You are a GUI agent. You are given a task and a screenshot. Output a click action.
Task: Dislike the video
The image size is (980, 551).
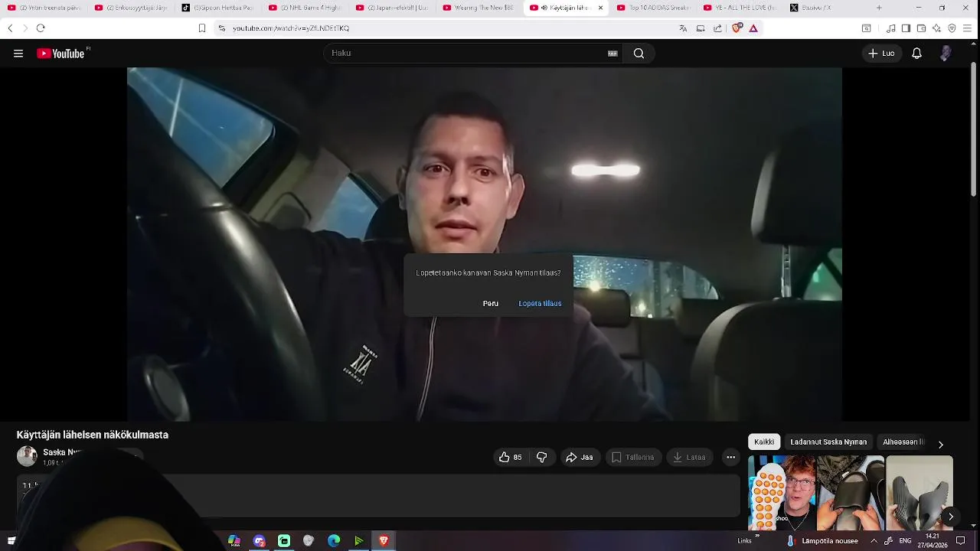pyautogui.click(x=542, y=457)
